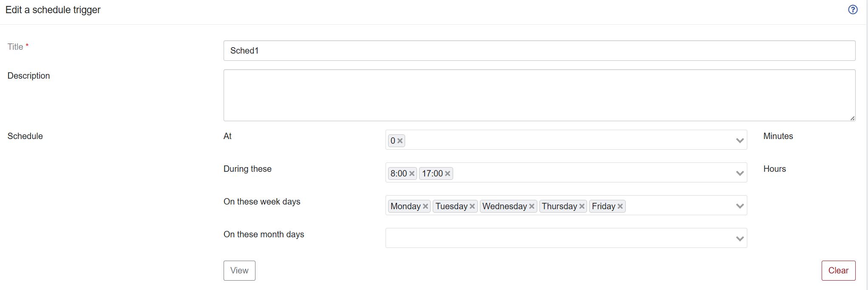Screen dimensions: 868x290
Task: Remove Monday from week days
Action: 425,206
